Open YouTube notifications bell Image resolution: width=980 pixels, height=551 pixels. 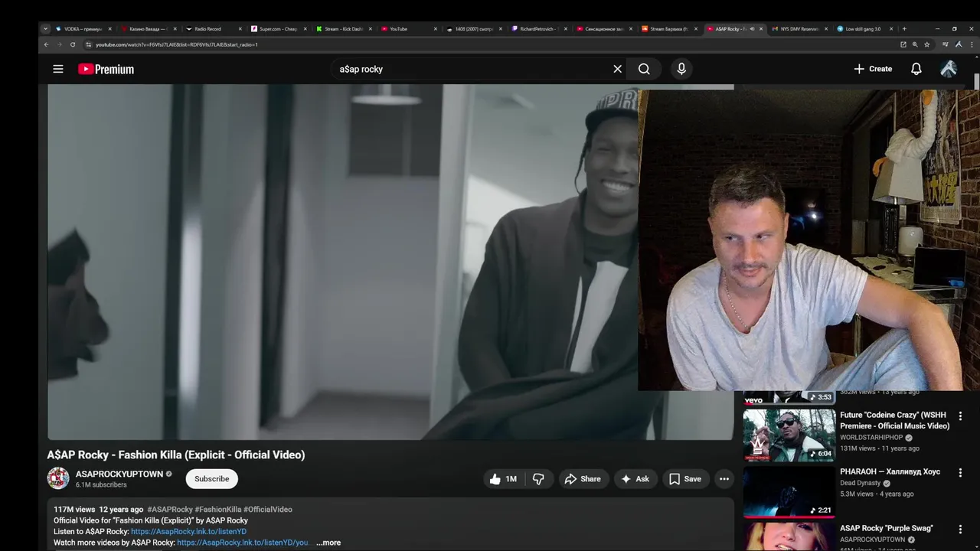(x=916, y=69)
